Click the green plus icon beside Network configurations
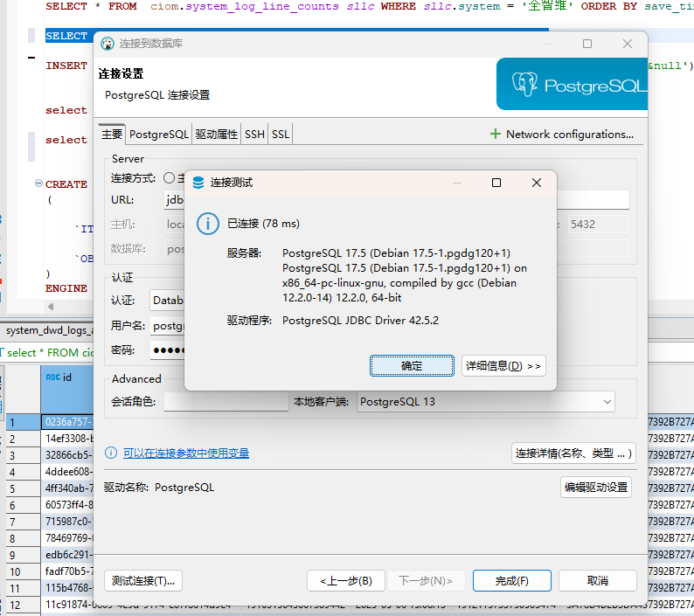The height and width of the screenshot is (616, 694). [496, 134]
